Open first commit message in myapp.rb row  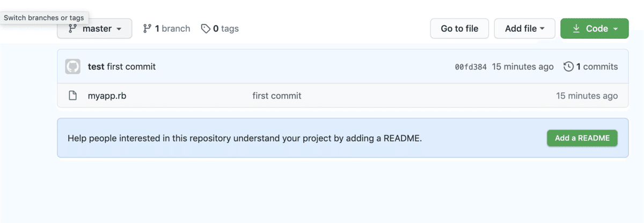pyautogui.click(x=276, y=96)
